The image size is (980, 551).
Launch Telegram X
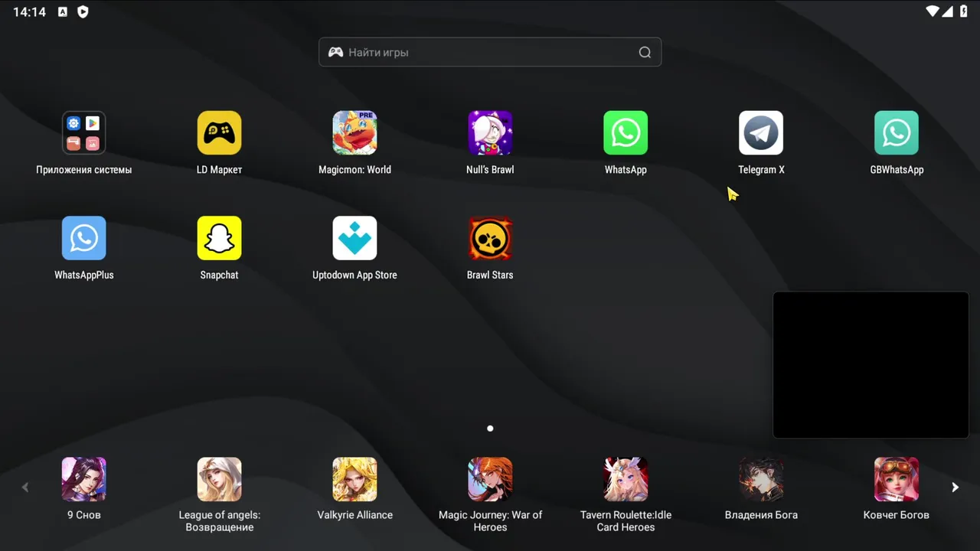point(761,133)
